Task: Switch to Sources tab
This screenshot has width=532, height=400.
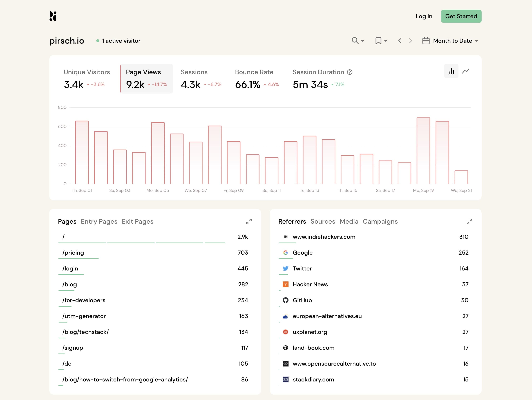Action: coord(323,221)
